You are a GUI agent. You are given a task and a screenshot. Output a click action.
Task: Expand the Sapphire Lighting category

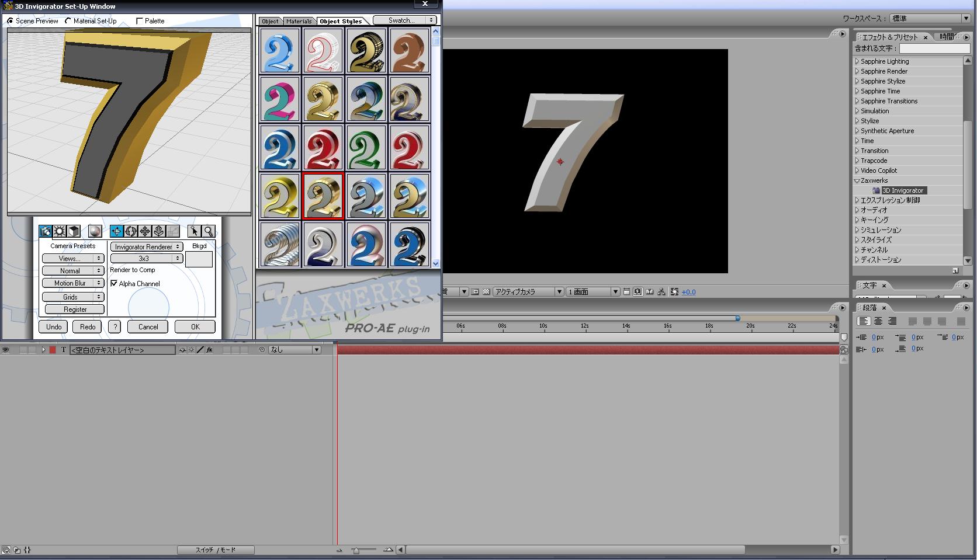(x=857, y=61)
